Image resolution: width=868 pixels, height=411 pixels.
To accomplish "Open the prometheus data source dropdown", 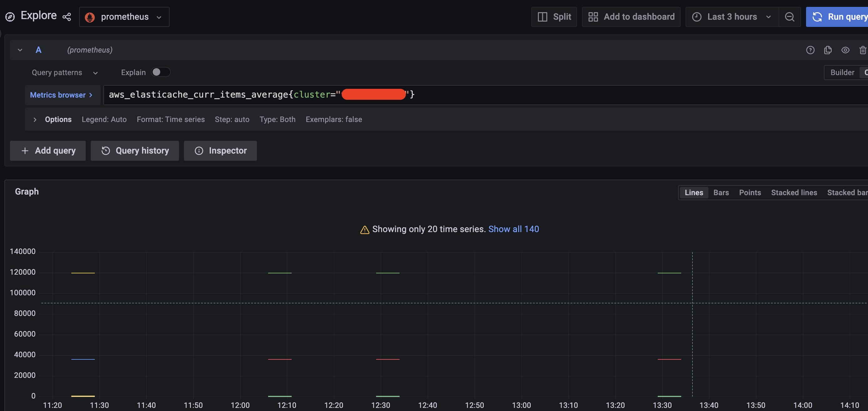I will click(124, 17).
